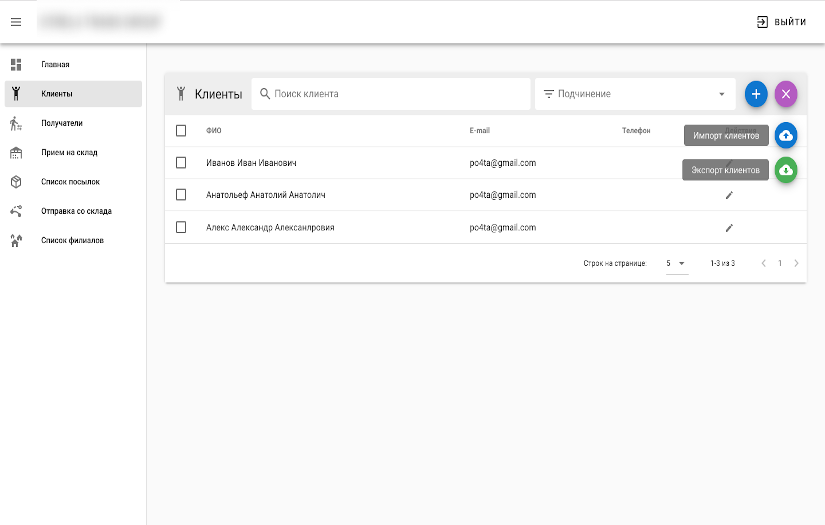Image resolution: width=825 pixels, height=525 pixels.
Task: Click the warehouse icon for Прием на склад
Action: [x=16, y=153]
